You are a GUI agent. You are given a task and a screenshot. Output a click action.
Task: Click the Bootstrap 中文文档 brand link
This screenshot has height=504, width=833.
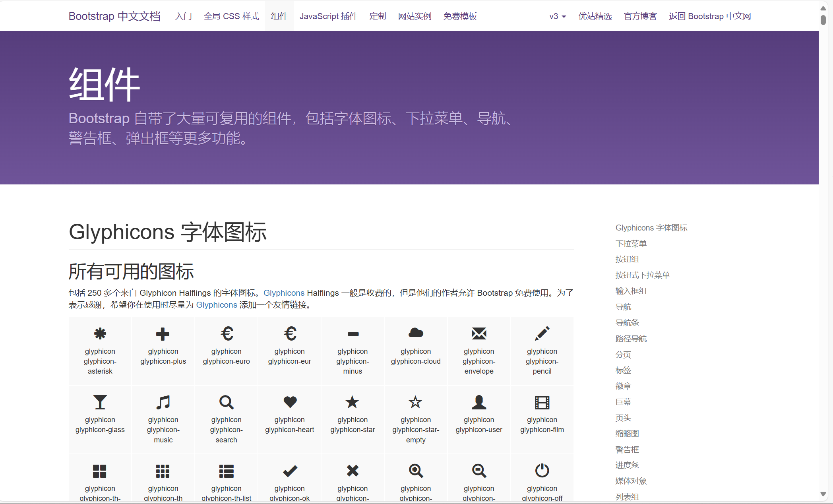pos(114,16)
